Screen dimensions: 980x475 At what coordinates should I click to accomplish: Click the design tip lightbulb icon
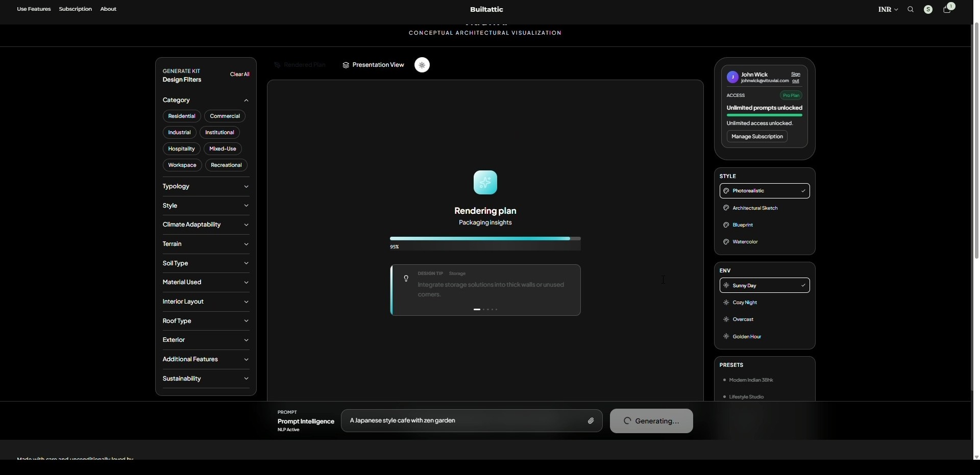click(406, 279)
